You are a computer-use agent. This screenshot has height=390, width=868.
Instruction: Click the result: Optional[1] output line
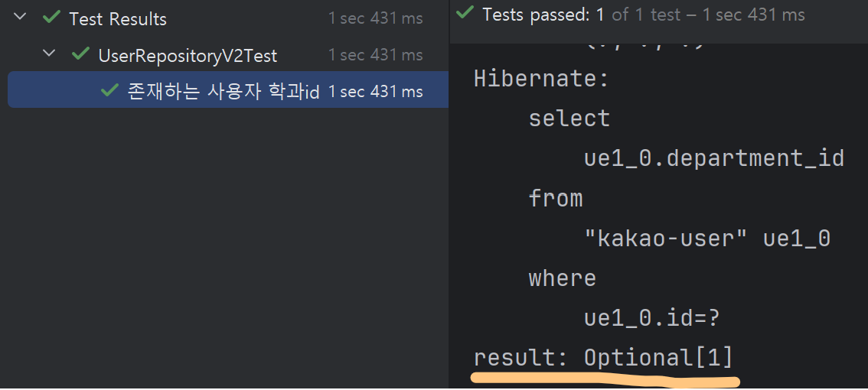603,358
